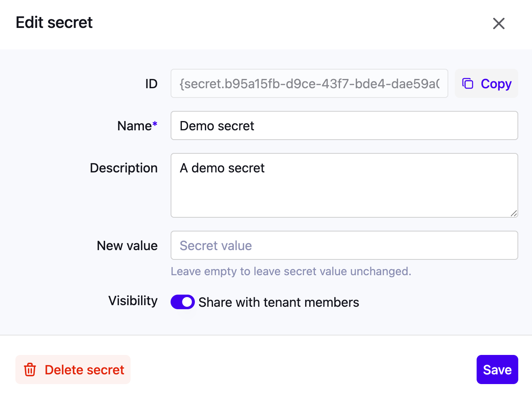Delete this secret
Screen dimensions: 532x395
(x=73, y=370)
